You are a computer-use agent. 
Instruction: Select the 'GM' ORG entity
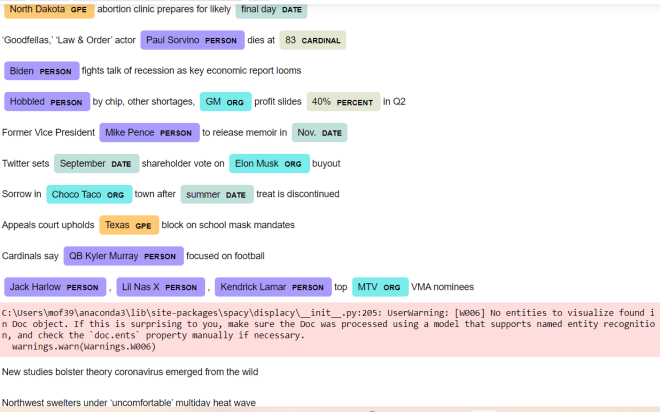click(x=225, y=101)
